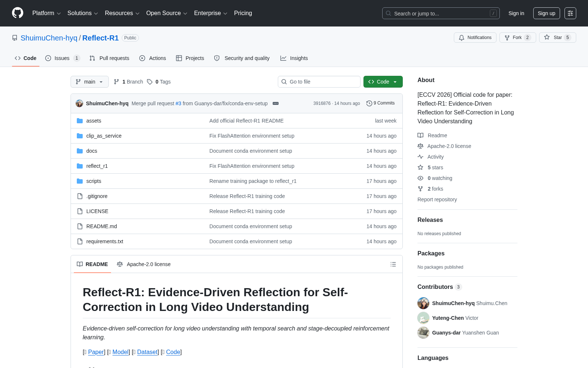Expand the Platform navigation menu
The height and width of the screenshot is (368, 588).
pos(46,13)
